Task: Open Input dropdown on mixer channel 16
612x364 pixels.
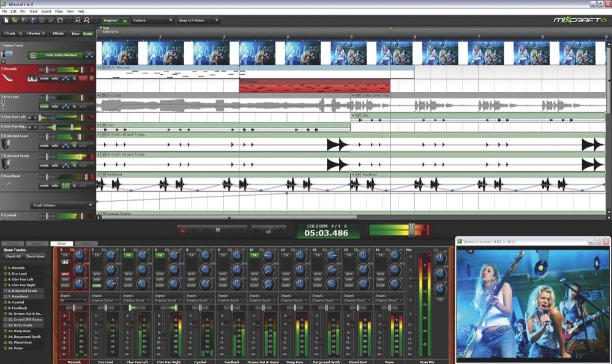Action: (389, 300)
